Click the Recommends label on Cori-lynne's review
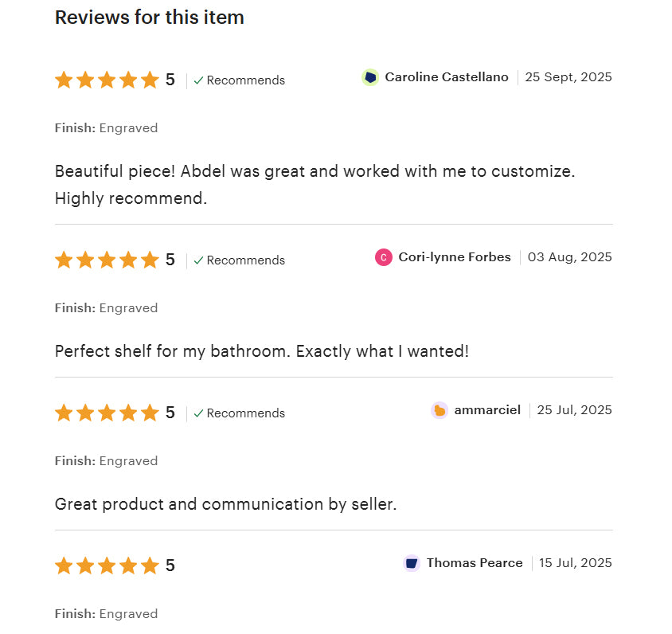This screenshot has height=634, width=672. [245, 260]
